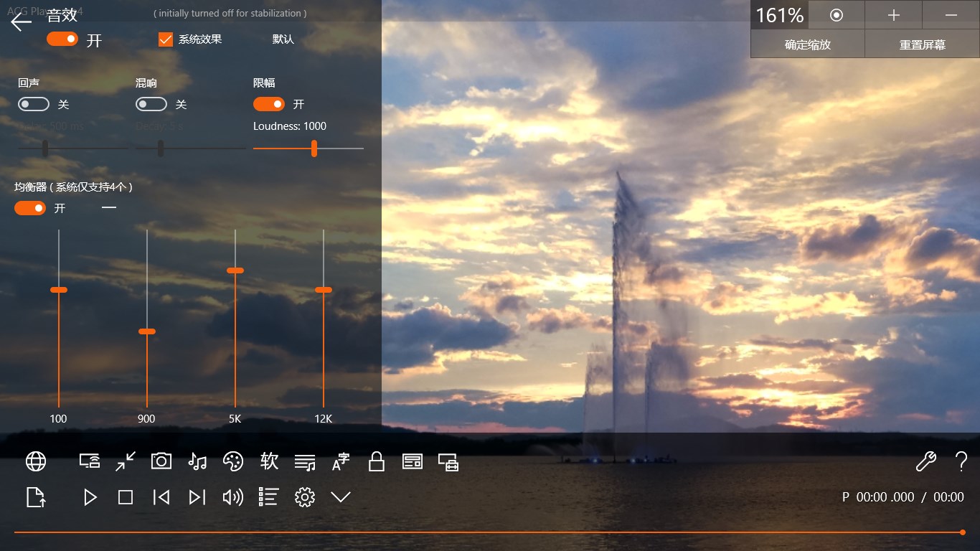Click the 重置屏幕 reset screen button
Image resolution: width=980 pixels, height=551 pixels.
[923, 44]
